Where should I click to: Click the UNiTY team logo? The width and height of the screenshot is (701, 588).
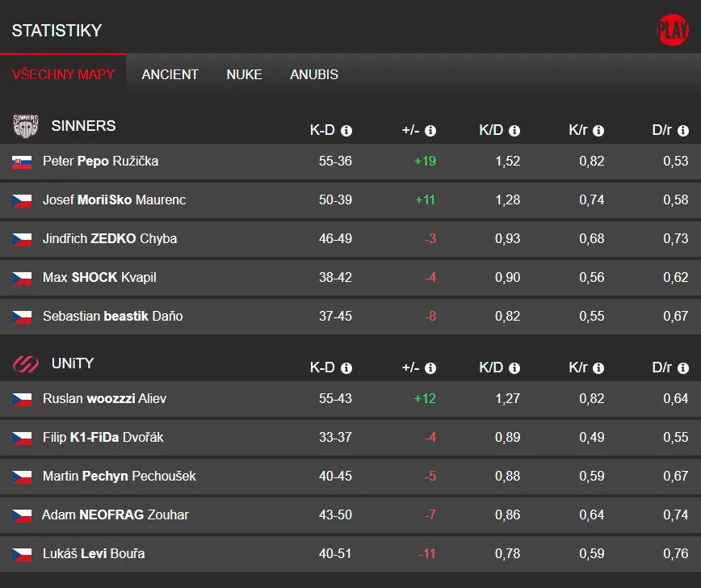pos(26,364)
